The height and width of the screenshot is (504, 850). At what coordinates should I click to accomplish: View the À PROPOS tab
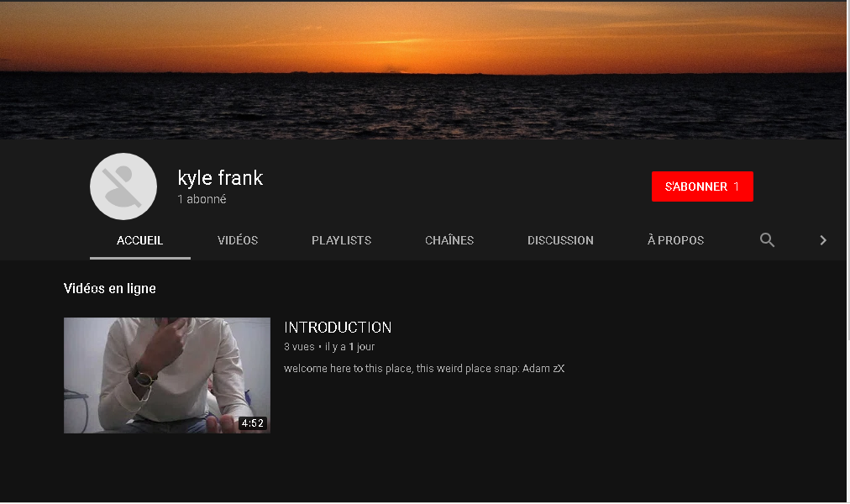(x=675, y=240)
